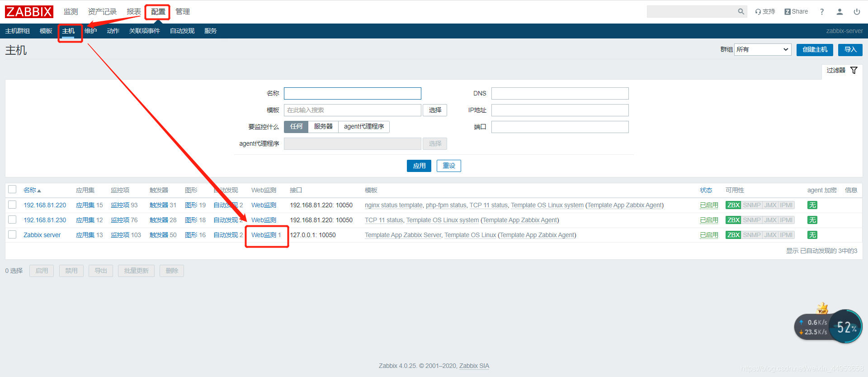Go to 服务 submenu
The width and height of the screenshot is (868, 377).
coord(210,31)
